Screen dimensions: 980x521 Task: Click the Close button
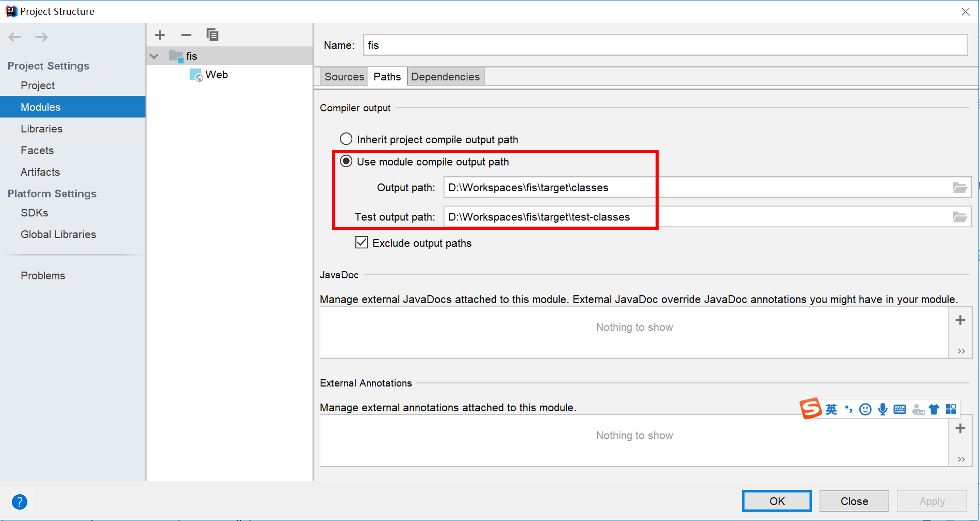click(854, 501)
